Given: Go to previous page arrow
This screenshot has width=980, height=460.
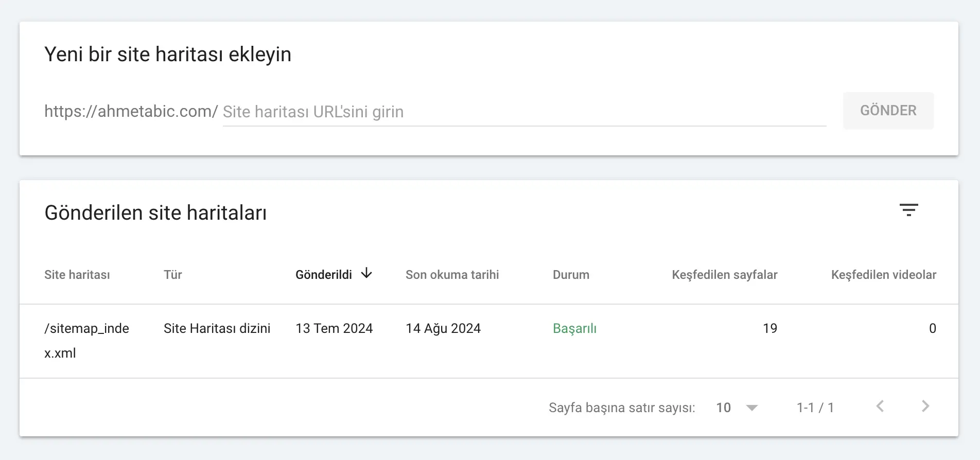Looking at the screenshot, I should click(880, 406).
